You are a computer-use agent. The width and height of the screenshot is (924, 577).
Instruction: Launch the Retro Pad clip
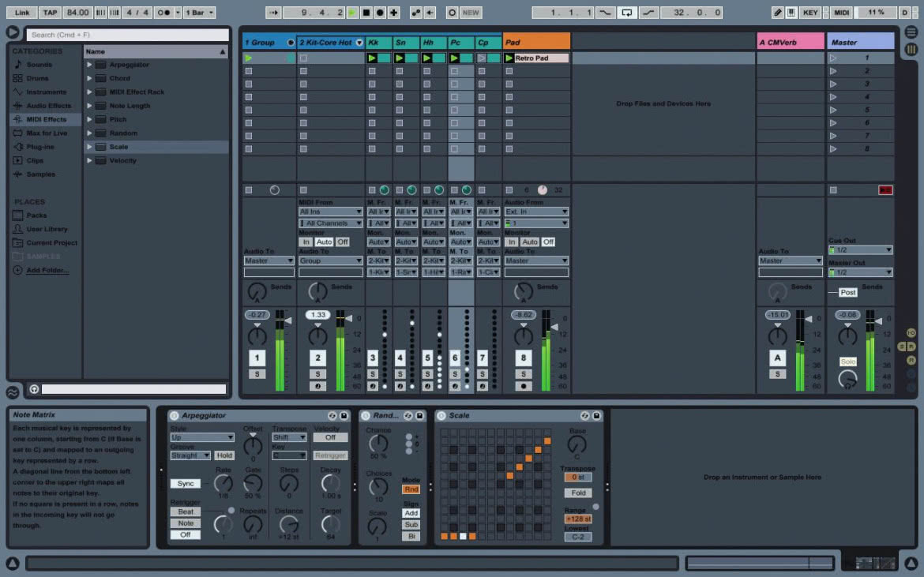[509, 58]
